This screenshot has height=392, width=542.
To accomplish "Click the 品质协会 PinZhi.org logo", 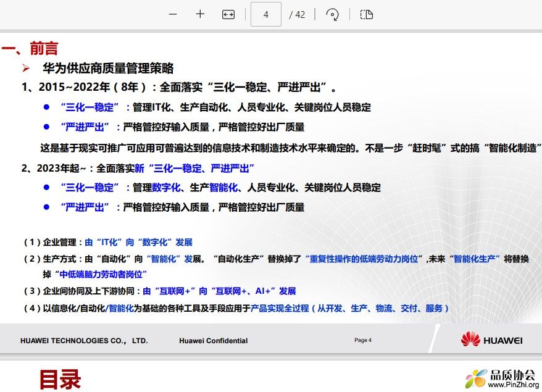I will 502,378.
